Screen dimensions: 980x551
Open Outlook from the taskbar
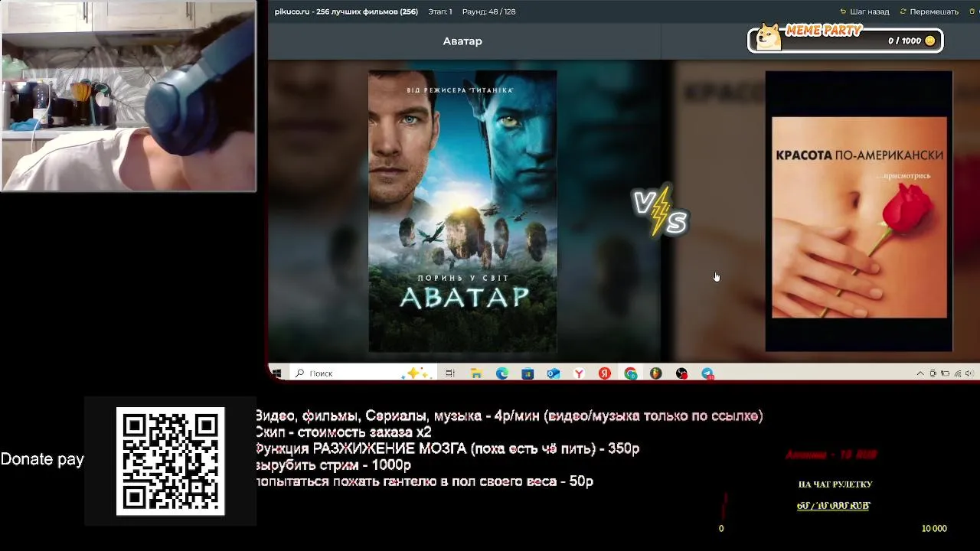coord(554,373)
